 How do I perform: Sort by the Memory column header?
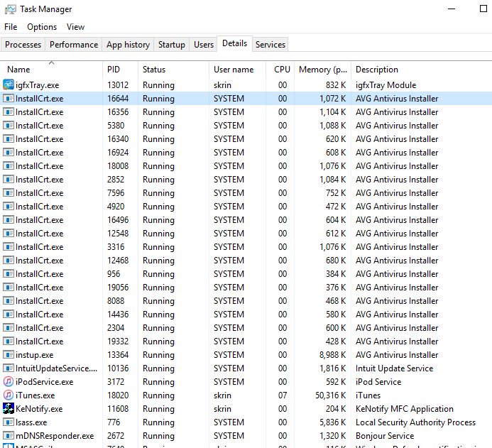click(323, 70)
